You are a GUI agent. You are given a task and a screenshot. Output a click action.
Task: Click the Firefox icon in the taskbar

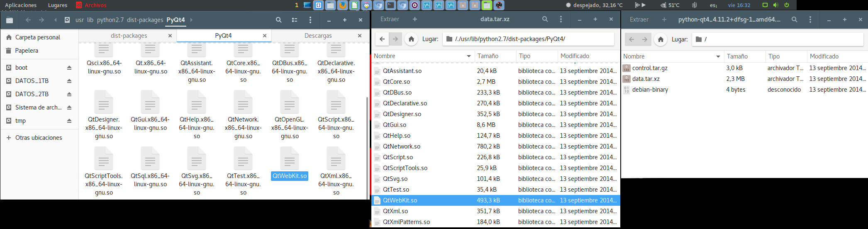pyautogui.click(x=342, y=5)
